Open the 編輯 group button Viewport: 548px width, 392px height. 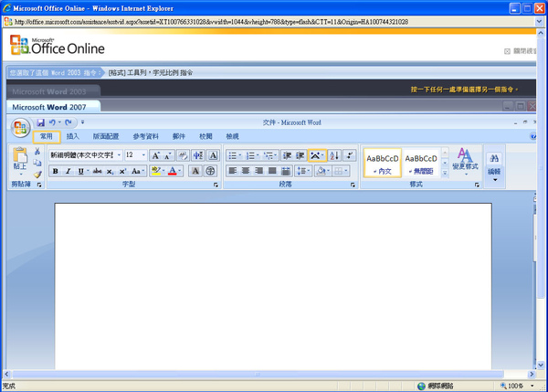[494, 166]
